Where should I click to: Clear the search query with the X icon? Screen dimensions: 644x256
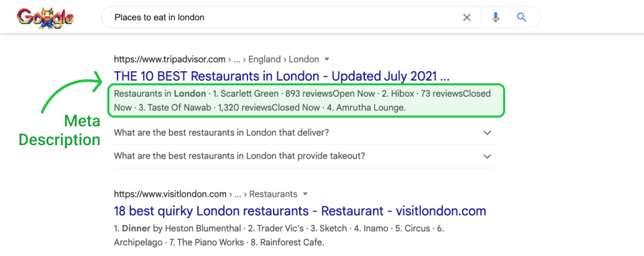pyautogui.click(x=467, y=17)
